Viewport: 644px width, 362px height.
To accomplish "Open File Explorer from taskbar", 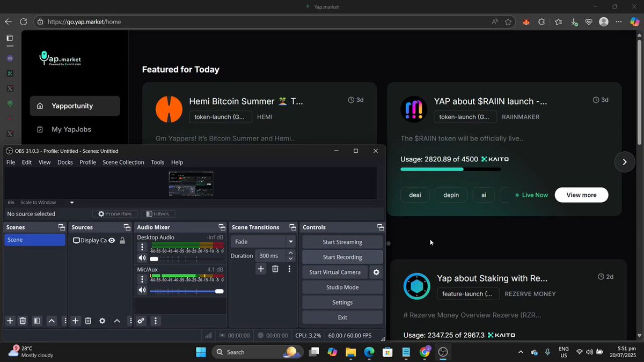I will click(x=350, y=352).
